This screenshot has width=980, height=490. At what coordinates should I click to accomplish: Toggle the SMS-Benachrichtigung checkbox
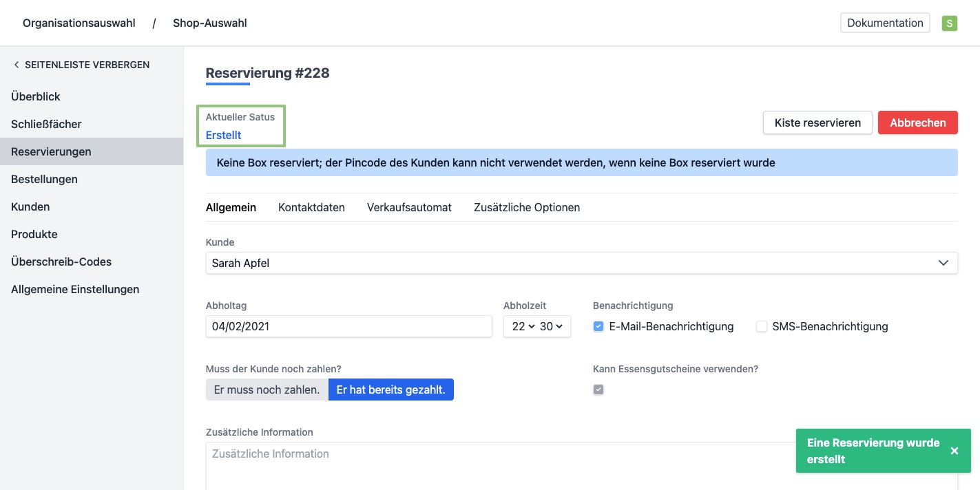762,326
